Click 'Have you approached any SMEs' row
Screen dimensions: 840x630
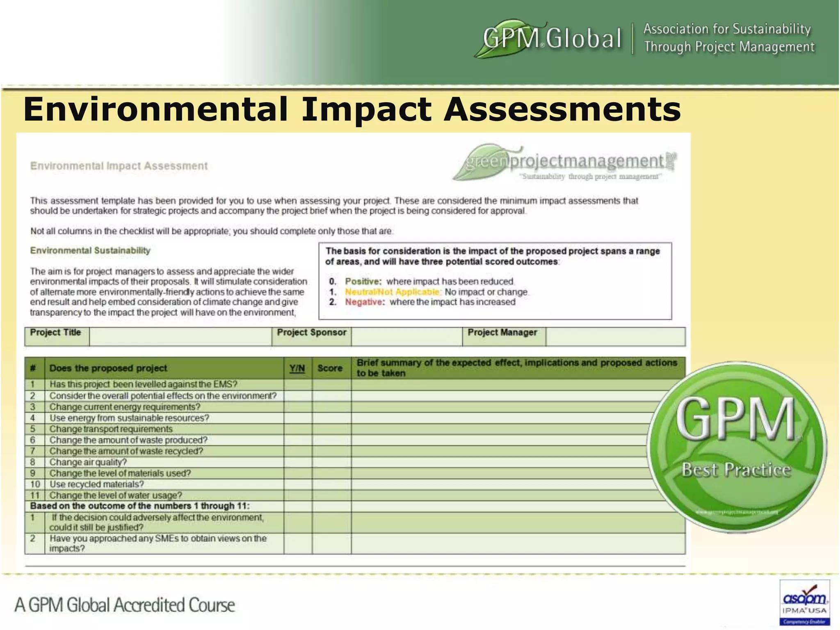(355, 543)
